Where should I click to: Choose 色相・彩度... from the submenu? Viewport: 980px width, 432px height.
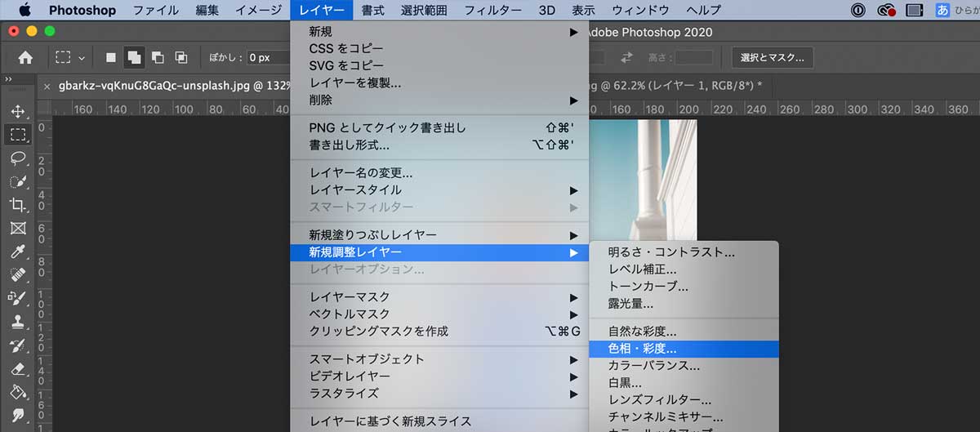[684, 349]
